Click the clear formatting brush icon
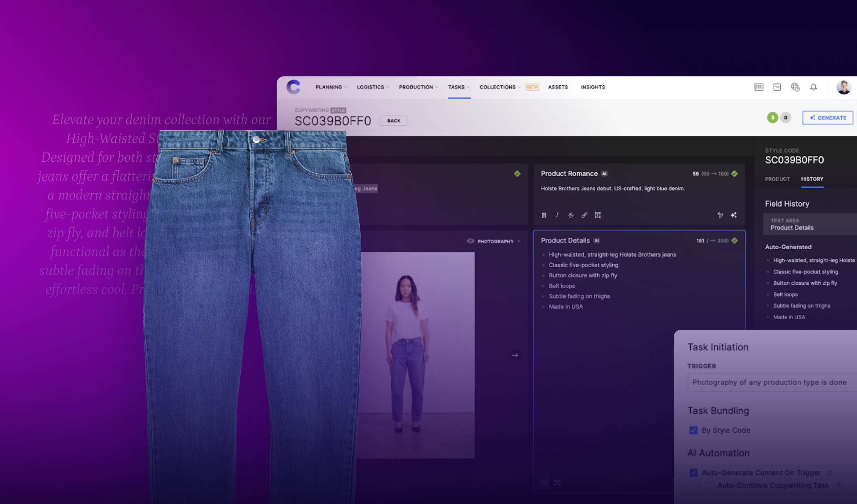857x504 pixels. 720,215
